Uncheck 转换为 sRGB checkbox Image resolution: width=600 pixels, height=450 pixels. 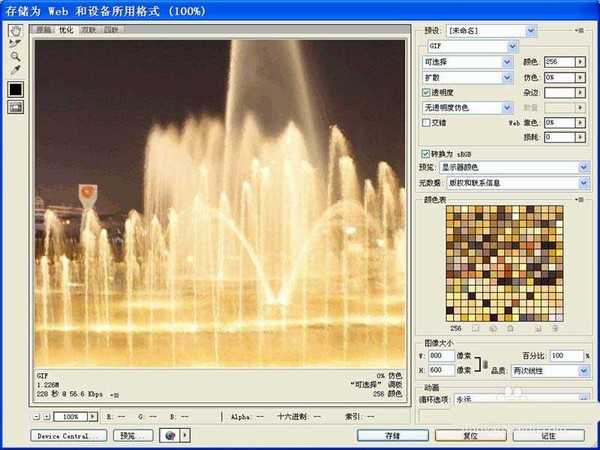427,153
